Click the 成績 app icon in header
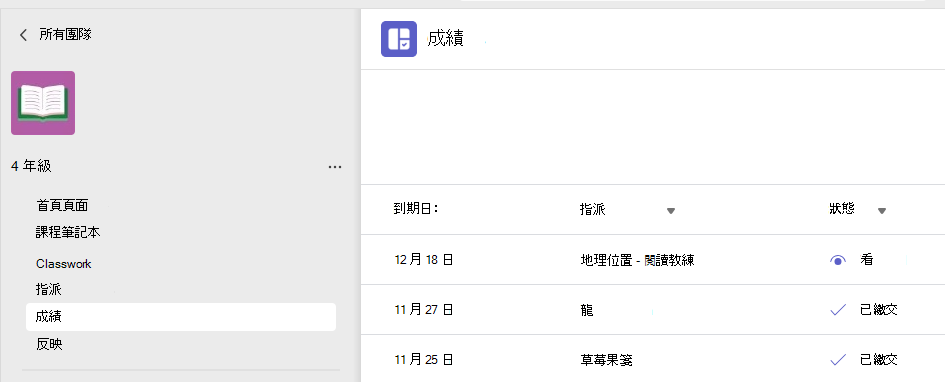Image resolution: width=945 pixels, height=382 pixels. click(x=399, y=39)
